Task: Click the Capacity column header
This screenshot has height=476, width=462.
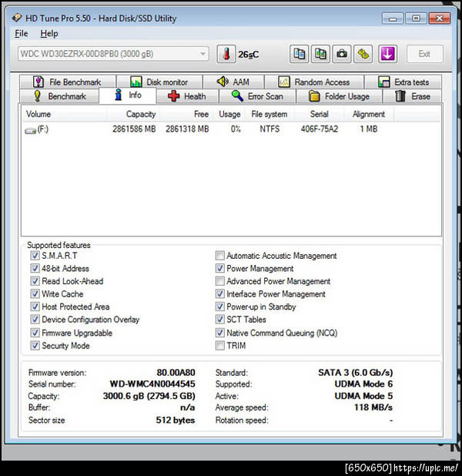Action: [x=133, y=114]
